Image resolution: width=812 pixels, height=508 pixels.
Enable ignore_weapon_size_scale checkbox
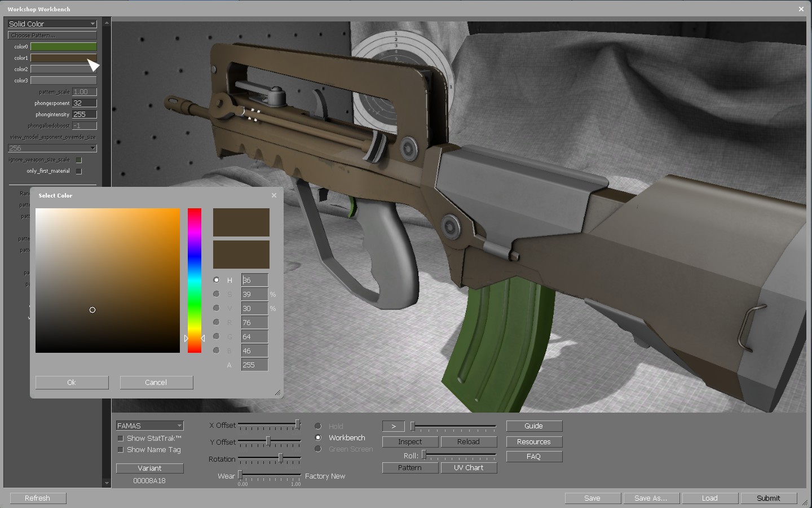click(x=79, y=160)
